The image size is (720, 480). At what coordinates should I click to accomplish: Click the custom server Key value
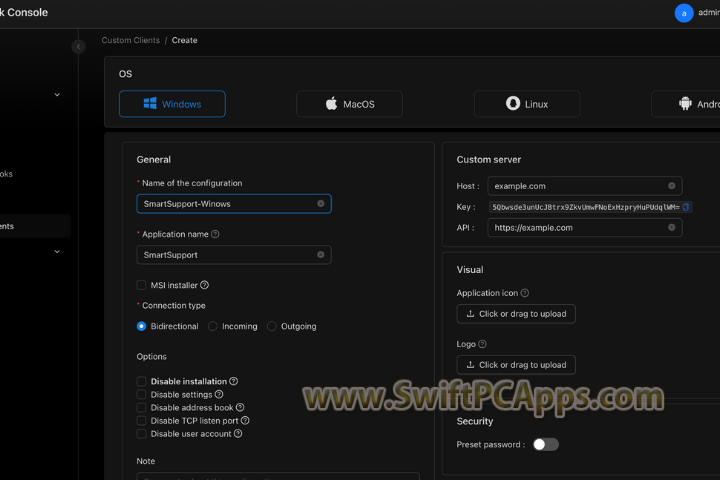point(585,207)
